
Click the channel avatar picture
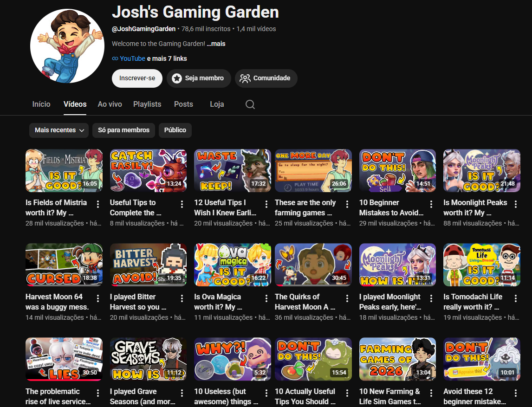pos(67,46)
